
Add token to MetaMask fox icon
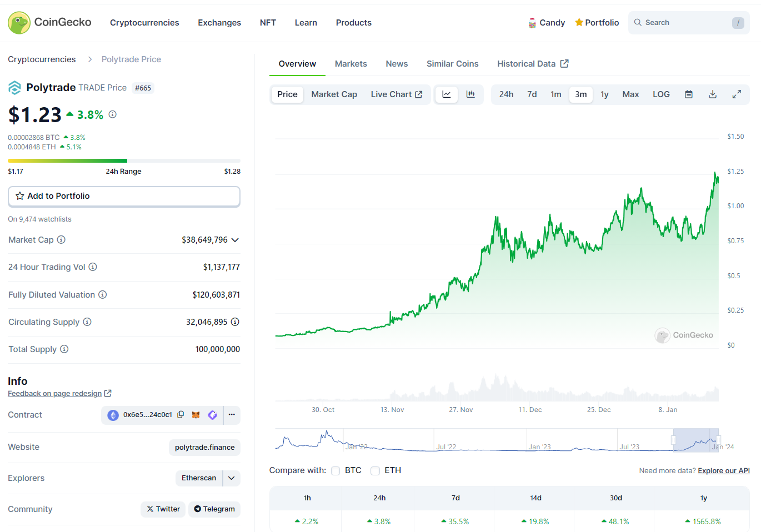click(196, 415)
